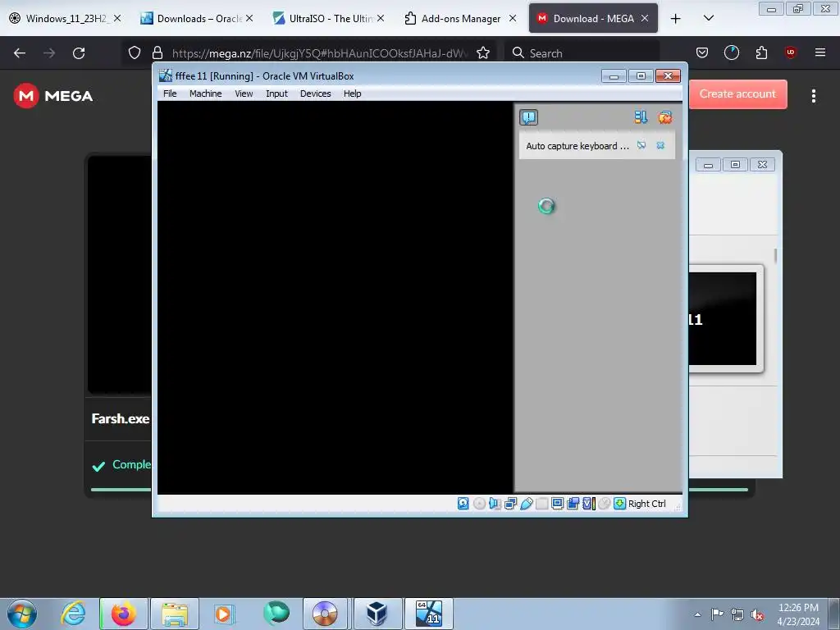The image size is (840, 630).
Task: Click the Firefox shield tracking protection icon
Action: (135, 52)
